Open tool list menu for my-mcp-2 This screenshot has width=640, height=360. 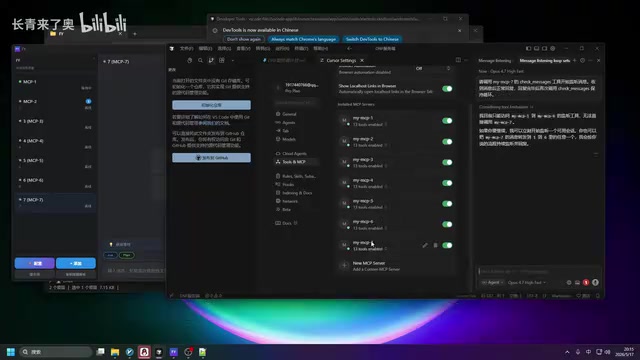[386, 145]
